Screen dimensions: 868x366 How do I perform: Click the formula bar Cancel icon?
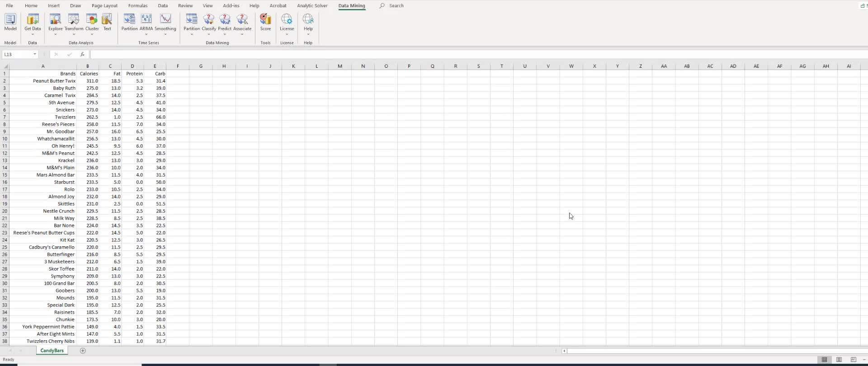(x=56, y=54)
